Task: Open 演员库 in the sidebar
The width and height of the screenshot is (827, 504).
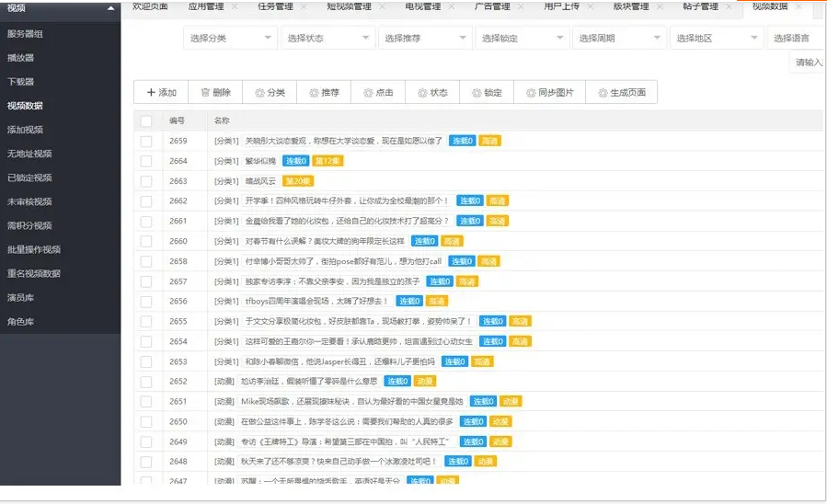Action: click(20, 297)
